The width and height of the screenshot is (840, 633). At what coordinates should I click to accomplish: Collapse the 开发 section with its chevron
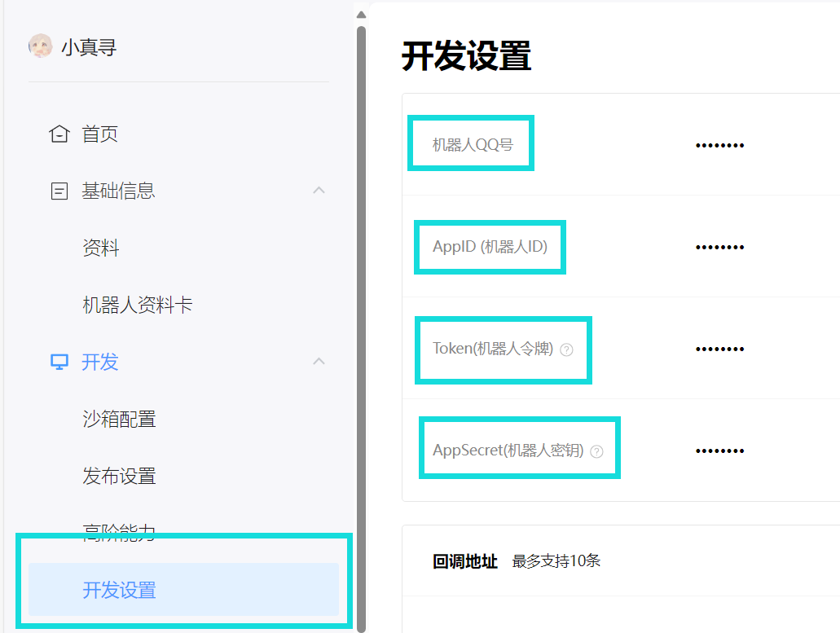tap(319, 361)
